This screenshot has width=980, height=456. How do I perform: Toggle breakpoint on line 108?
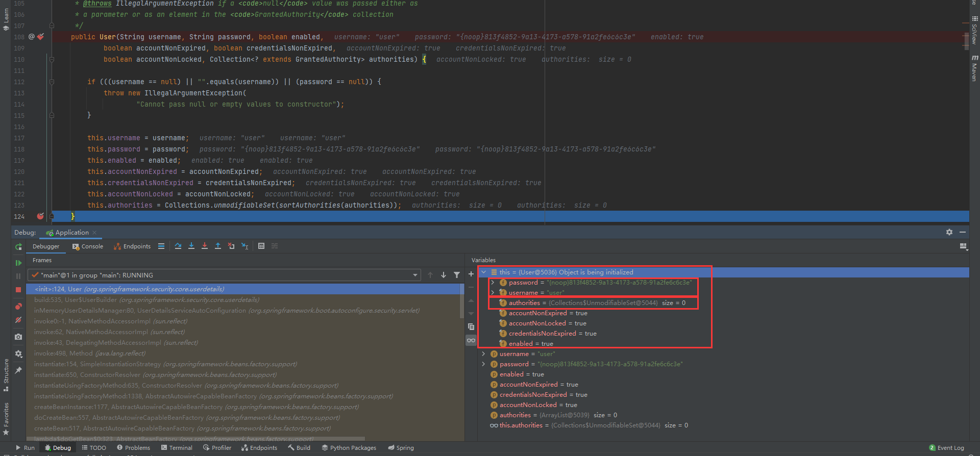[40, 37]
